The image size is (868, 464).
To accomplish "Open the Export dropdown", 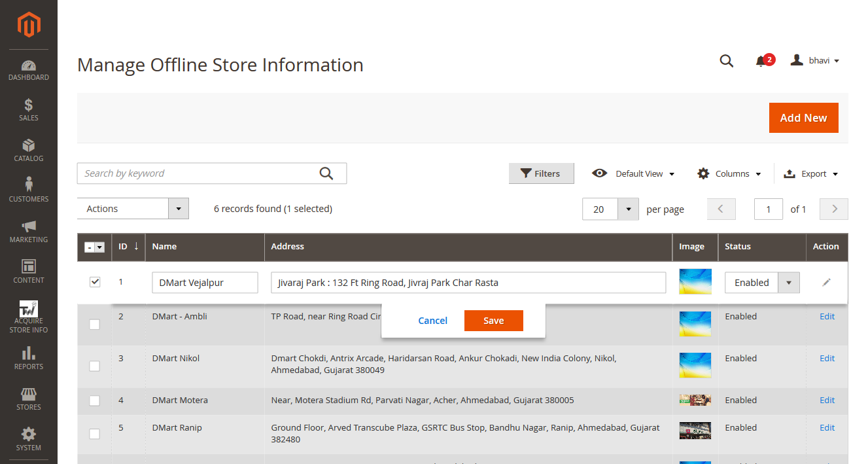I will pos(810,173).
